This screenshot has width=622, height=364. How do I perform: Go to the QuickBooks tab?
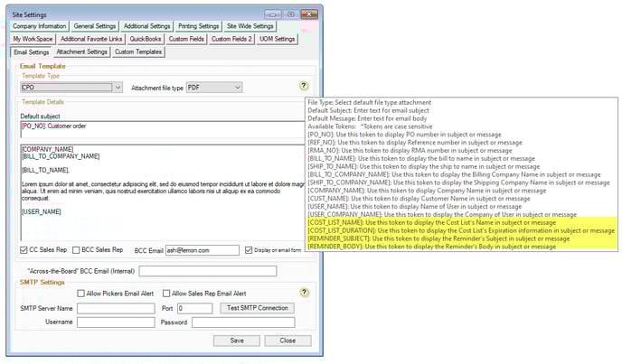pyautogui.click(x=146, y=39)
